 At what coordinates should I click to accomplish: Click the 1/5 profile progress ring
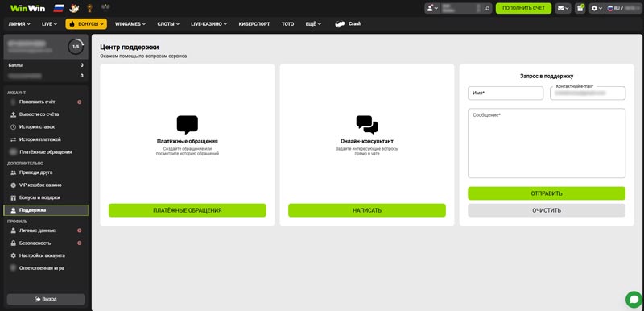76,47
